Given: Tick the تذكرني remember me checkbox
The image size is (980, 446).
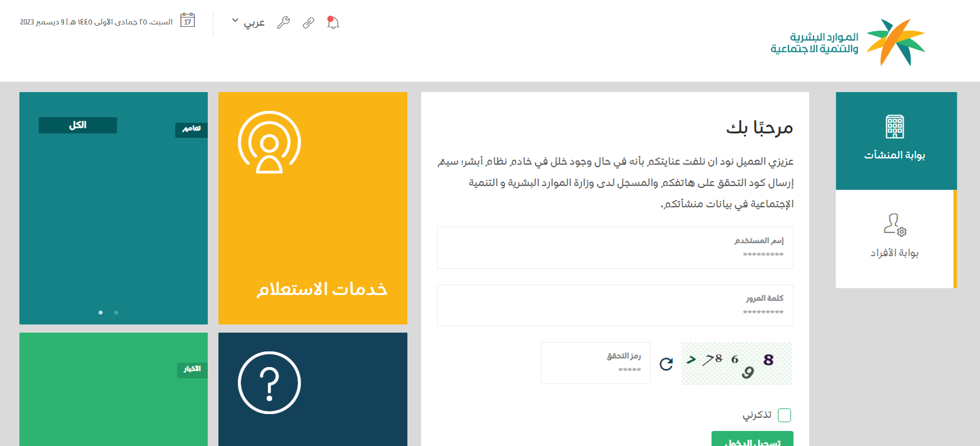Looking at the screenshot, I should pos(784,415).
